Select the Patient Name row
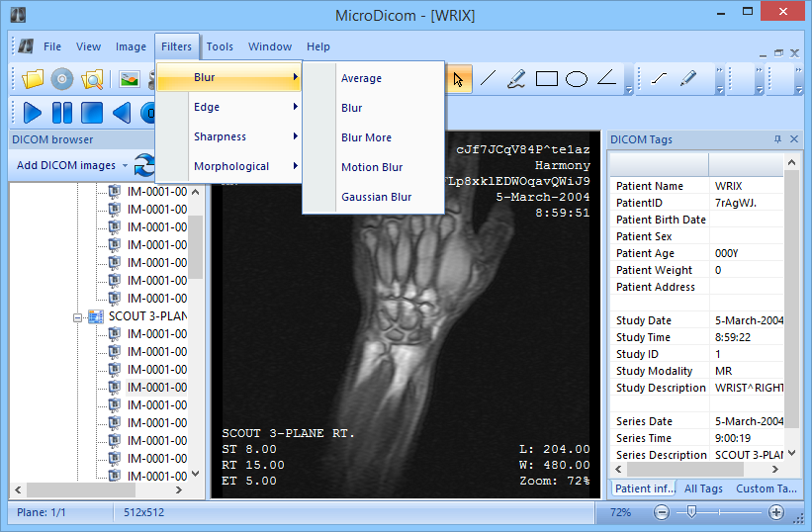 (x=697, y=186)
